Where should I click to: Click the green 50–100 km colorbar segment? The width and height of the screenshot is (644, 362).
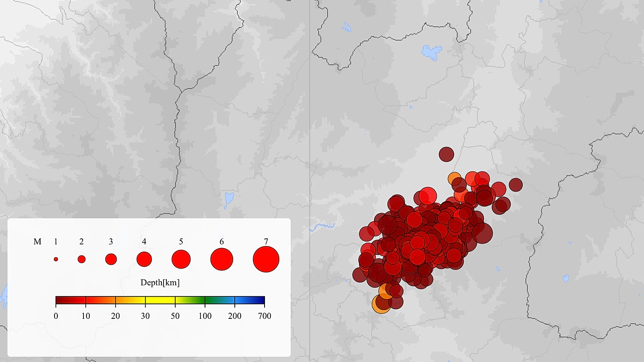click(x=190, y=300)
